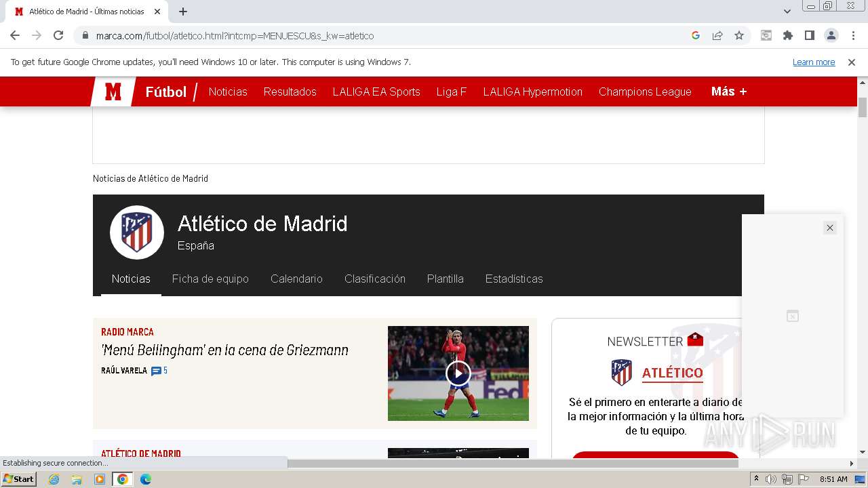
Task: Click the Marca M logo
Action: pyautogui.click(x=113, y=91)
